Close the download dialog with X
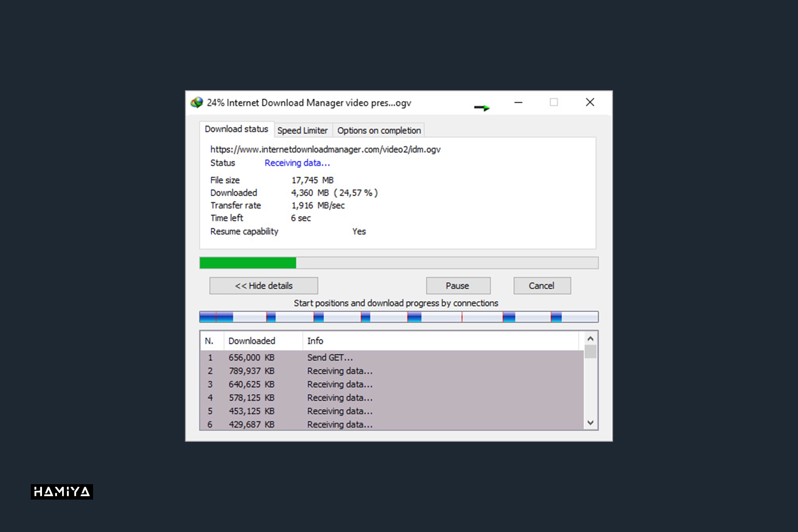The height and width of the screenshot is (532, 798). (x=590, y=102)
